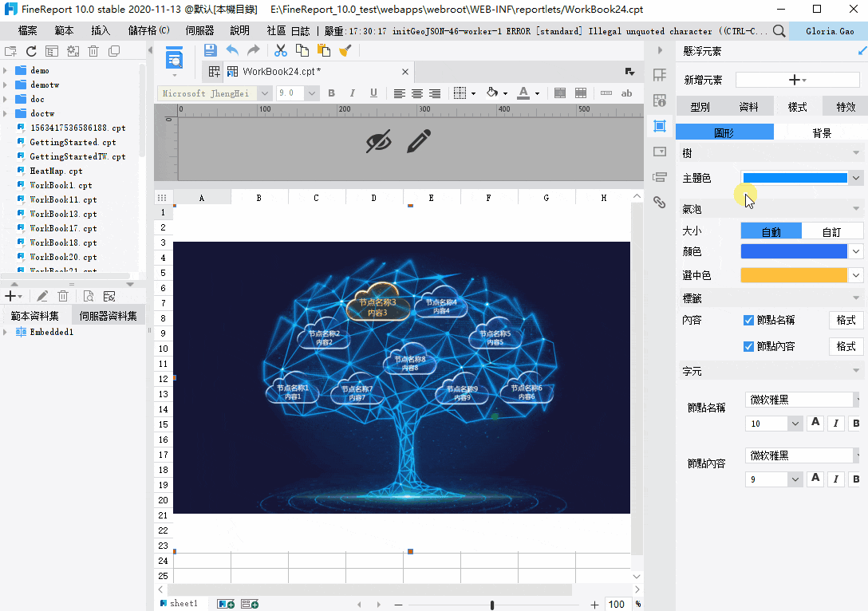Click the Cut scissors icon
Viewport: 868px width, 611px height.
tap(281, 50)
